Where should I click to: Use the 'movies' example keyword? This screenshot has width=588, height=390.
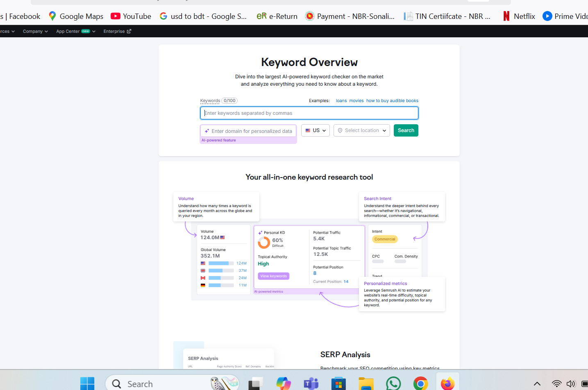point(356,101)
